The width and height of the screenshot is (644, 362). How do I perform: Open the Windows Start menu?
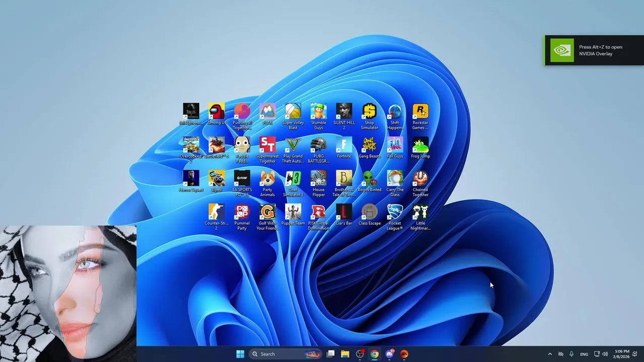coord(240,354)
